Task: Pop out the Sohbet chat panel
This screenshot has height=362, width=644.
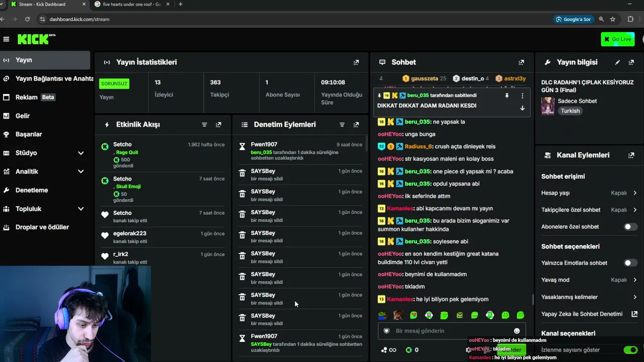Action: coord(521,62)
